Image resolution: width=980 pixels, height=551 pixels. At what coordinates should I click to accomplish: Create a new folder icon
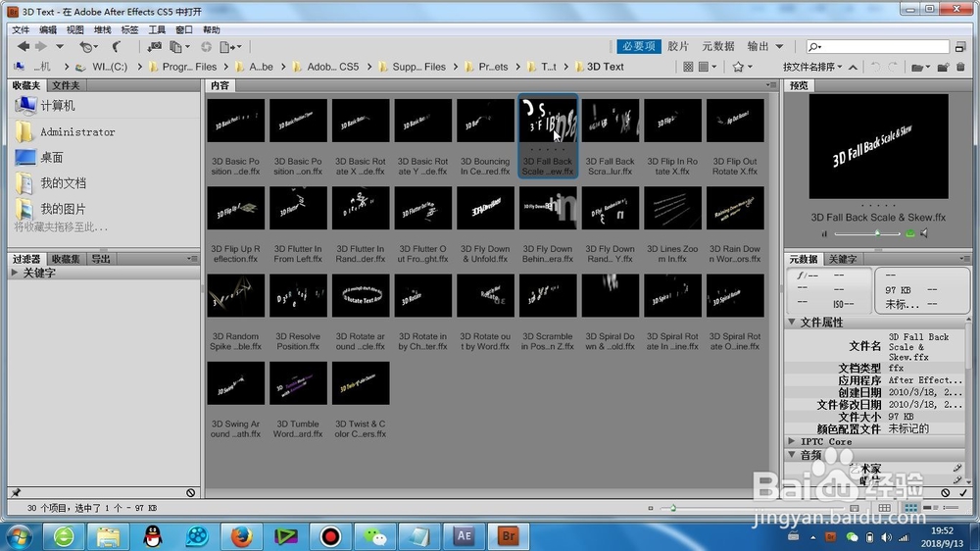(x=943, y=67)
